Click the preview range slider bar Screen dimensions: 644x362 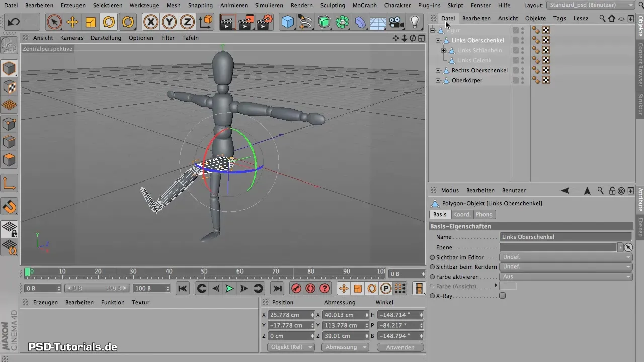point(97,288)
